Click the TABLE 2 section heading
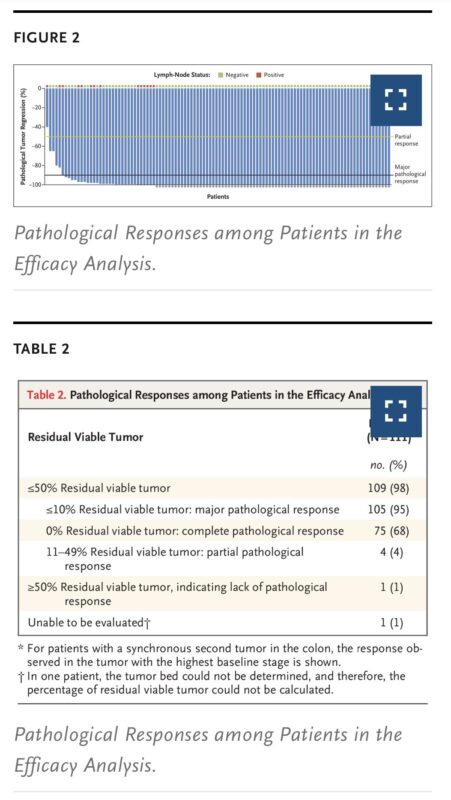The image size is (451, 800). (41, 349)
